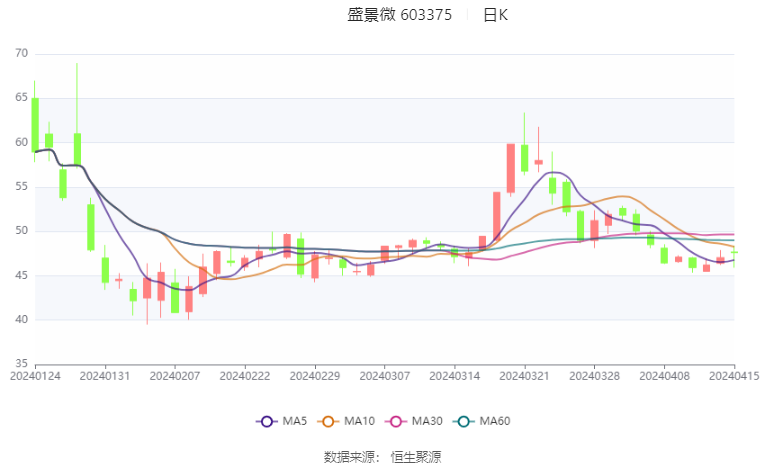Image resolution: width=765 pixels, height=465 pixels.
Task: Click y-axis value 60
Action: coord(21,142)
